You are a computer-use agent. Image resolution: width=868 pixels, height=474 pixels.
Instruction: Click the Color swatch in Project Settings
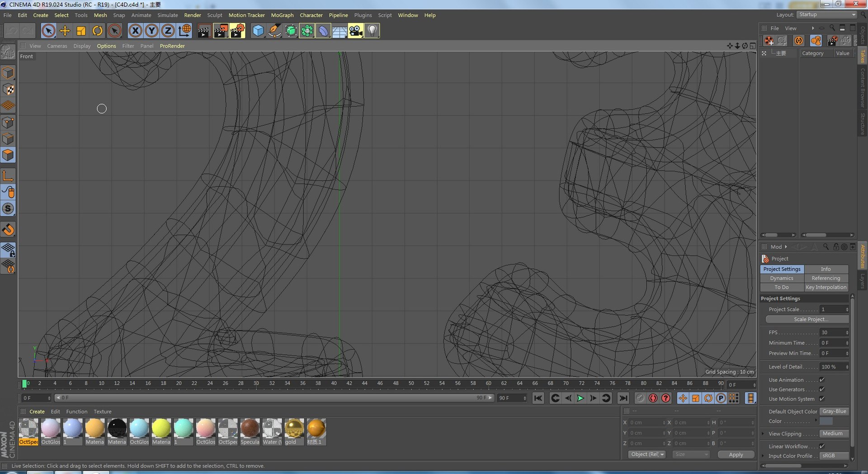point(826,421)
